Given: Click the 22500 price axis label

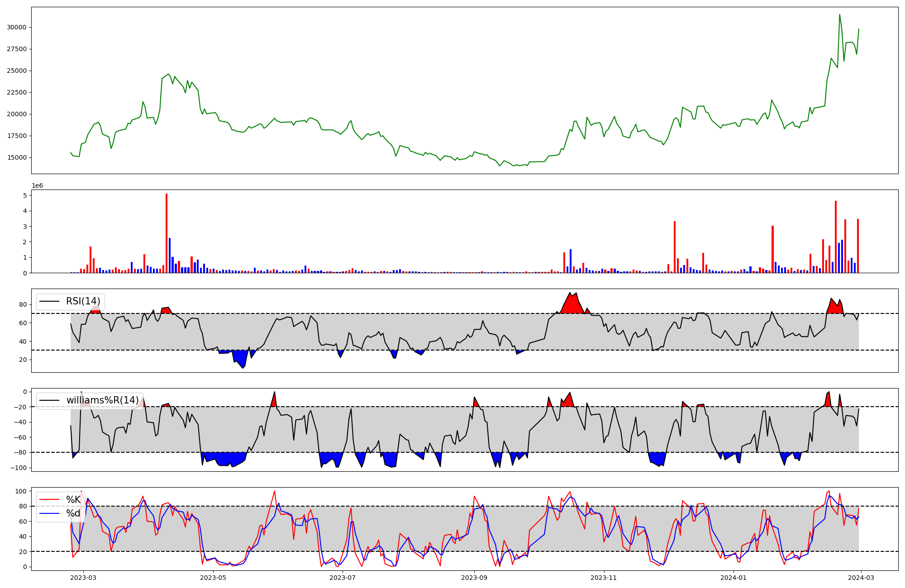Looking at the screenshot, I should [16, 92].
